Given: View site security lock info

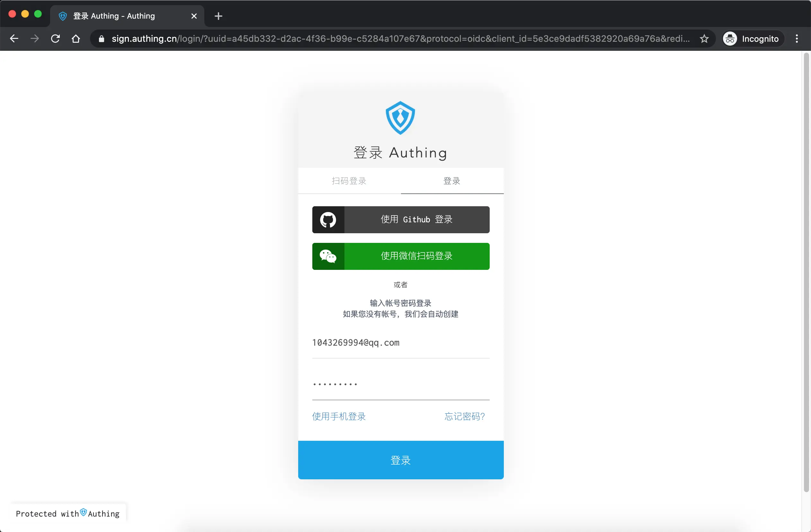Looking at the screenshot, I should coord(101,39).
